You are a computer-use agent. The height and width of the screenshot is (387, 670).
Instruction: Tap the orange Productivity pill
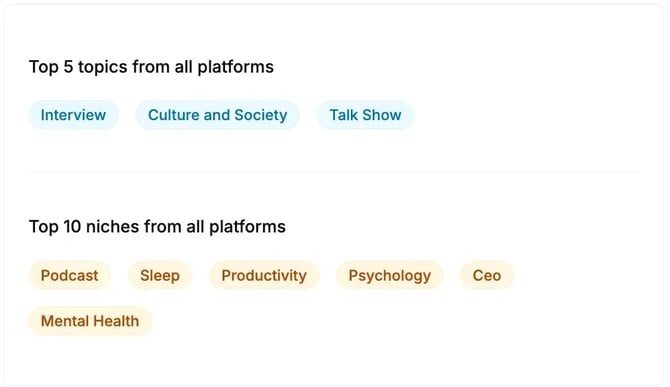pyautogui.click(x=264, y=276)
